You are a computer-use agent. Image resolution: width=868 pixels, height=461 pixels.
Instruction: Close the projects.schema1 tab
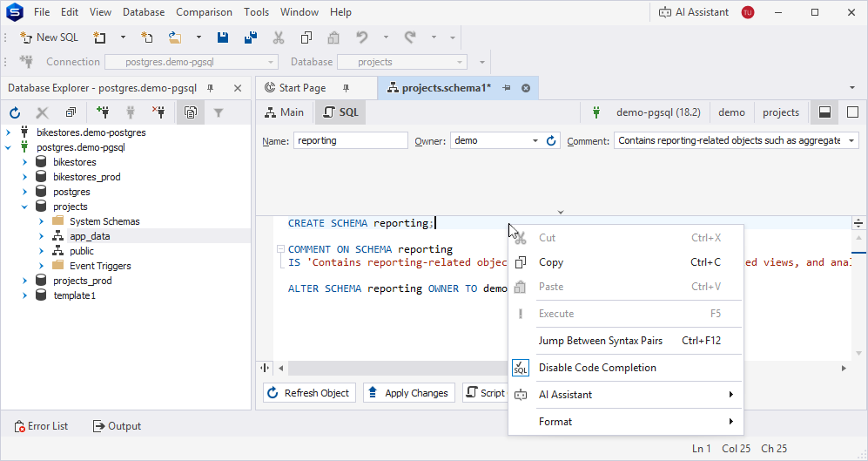(x=526, y=88)
